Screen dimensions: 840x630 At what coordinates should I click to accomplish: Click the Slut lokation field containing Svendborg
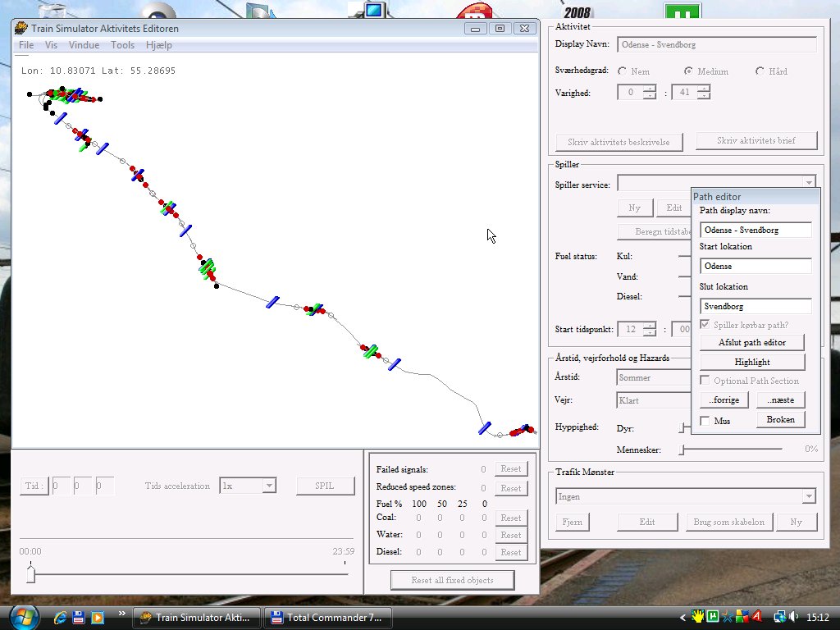756,307
